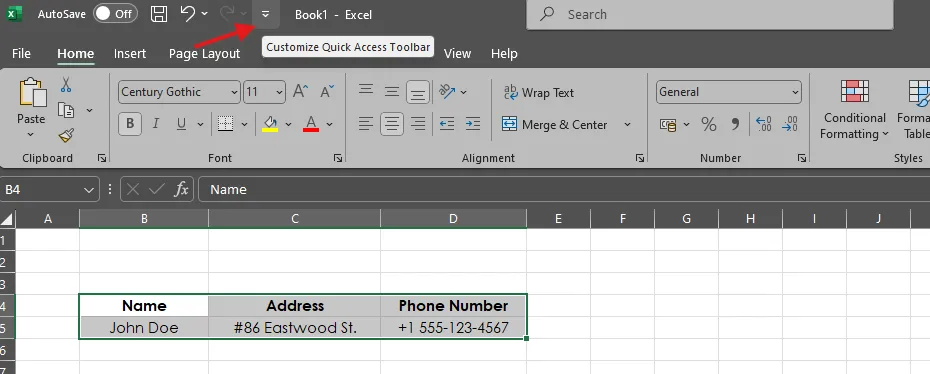Apply yellow Fill Color bucket
The image size is (930, 374).
click(x=270, y=124)
